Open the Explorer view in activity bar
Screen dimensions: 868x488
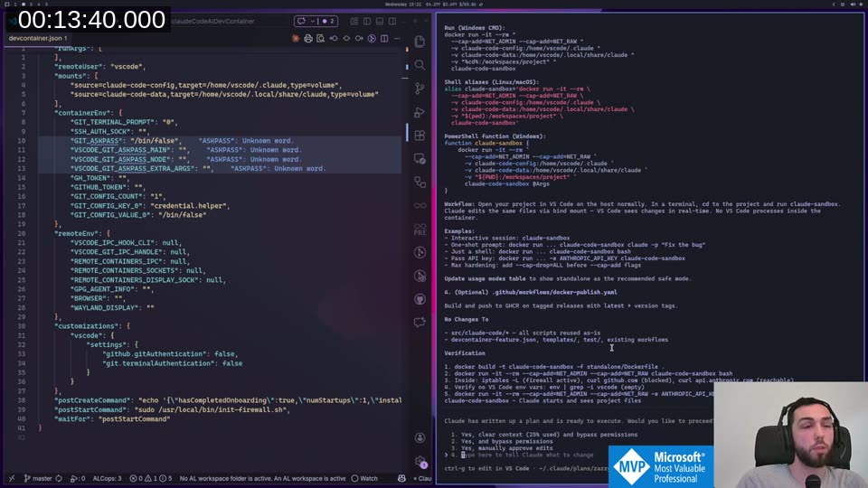point(420,42)
